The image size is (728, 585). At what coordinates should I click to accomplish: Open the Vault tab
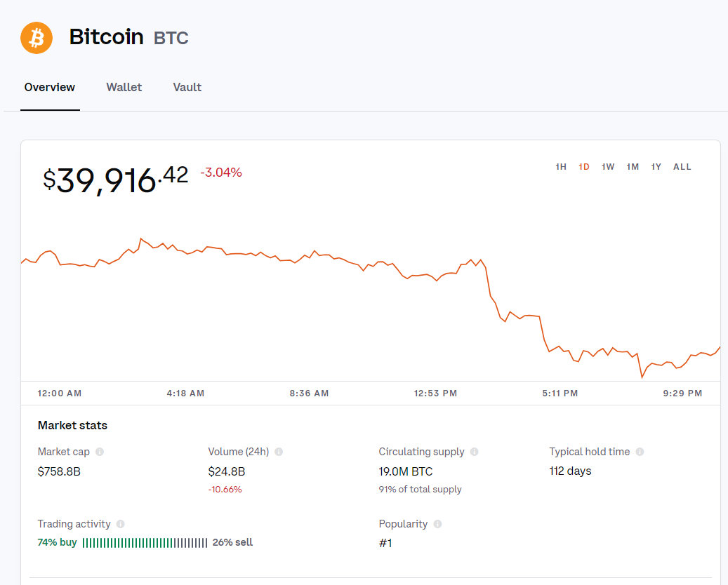[x=187, y=88]
